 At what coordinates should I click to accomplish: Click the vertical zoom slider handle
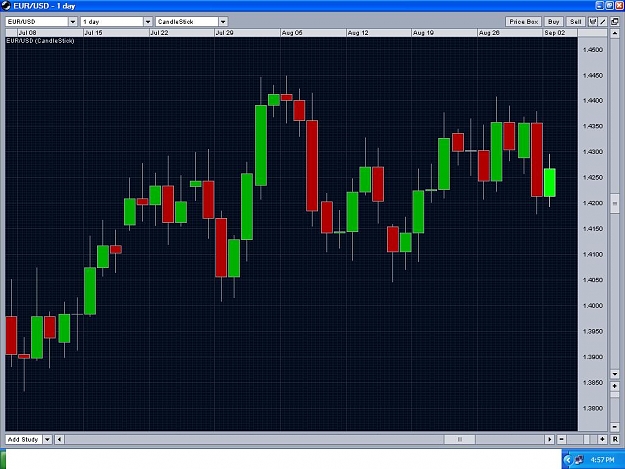tap(615, 394)
